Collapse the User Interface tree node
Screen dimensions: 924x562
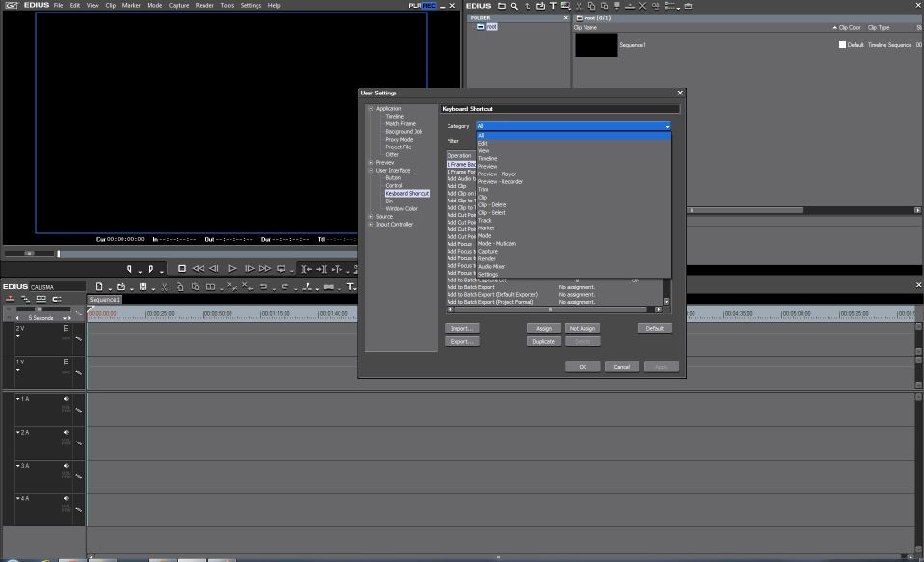(371, 171)
